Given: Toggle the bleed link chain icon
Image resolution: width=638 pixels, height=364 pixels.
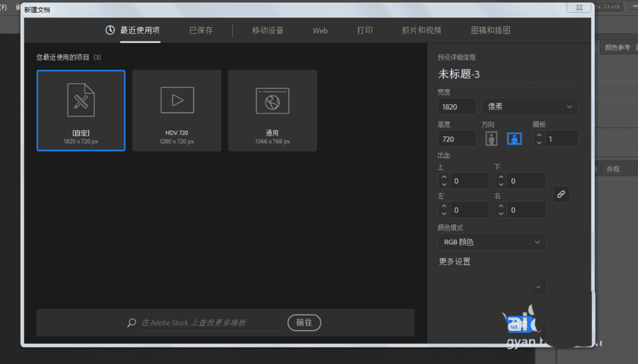Looking at the screenshot, I should point(561,194).
